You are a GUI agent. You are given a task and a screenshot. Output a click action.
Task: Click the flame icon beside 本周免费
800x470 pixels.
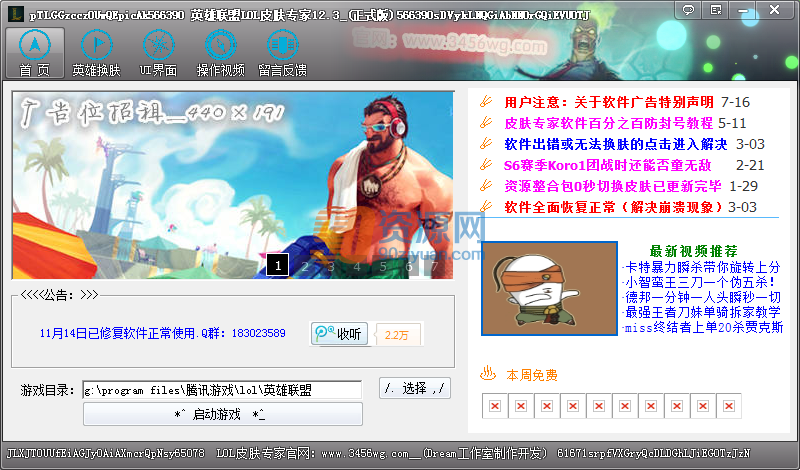pos(488,374)
